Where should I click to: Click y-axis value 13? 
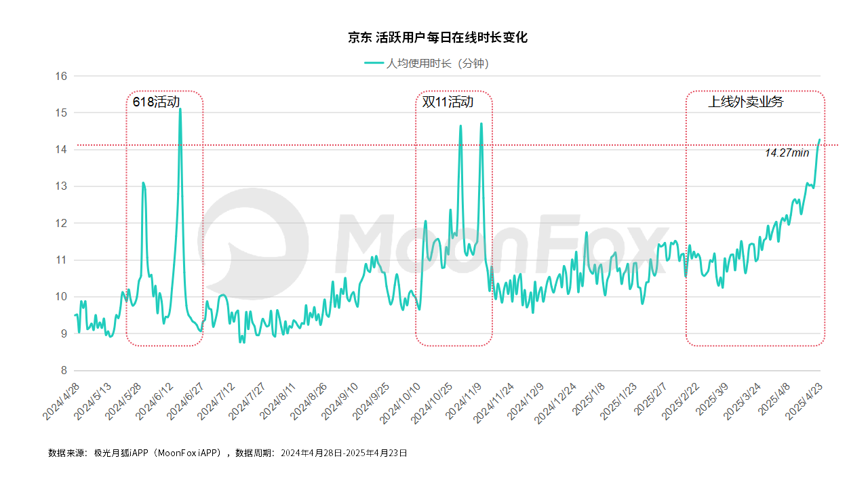click(x=61, y=186)
